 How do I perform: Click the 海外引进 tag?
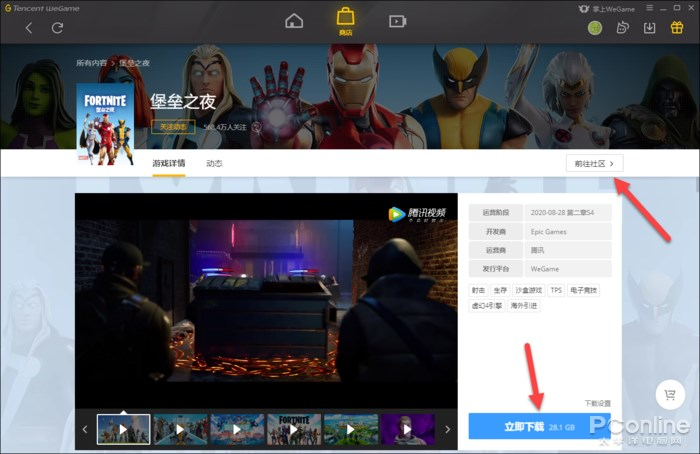click(x=524, y=306)
